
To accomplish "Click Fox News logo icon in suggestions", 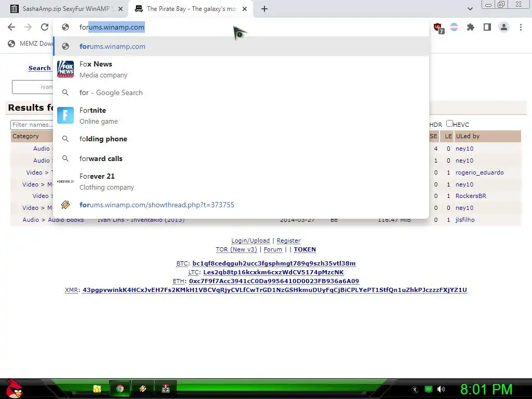I will [x=65, y=69].
